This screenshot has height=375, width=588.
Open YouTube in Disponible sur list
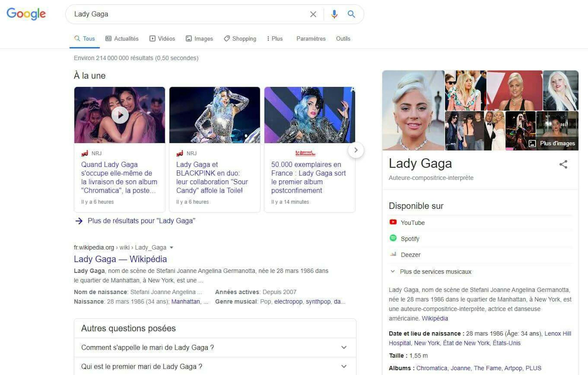click(x=412, y=223)
